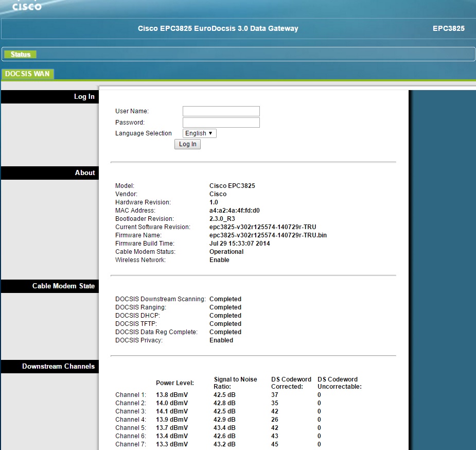Click Channel 1 power level 13.8 dBmV

172,395
